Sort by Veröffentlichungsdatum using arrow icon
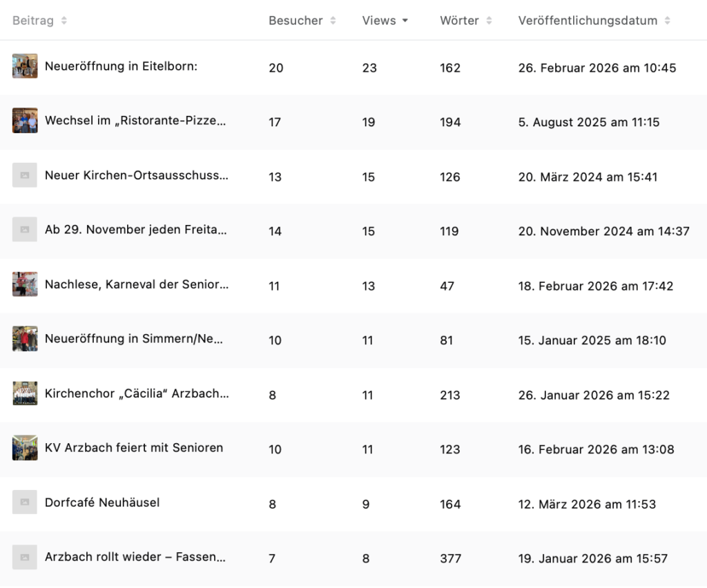This screenshot has height=588, width=707. pos(668,21)
